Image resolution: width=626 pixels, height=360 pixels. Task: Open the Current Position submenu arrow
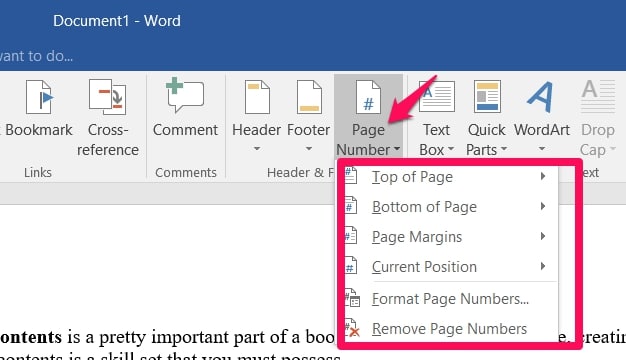543,266
